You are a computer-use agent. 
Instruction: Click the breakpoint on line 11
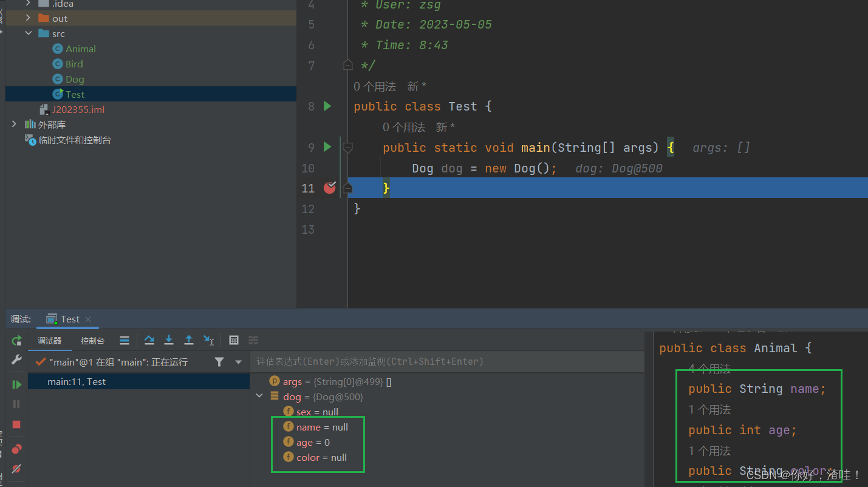point(329,188)
